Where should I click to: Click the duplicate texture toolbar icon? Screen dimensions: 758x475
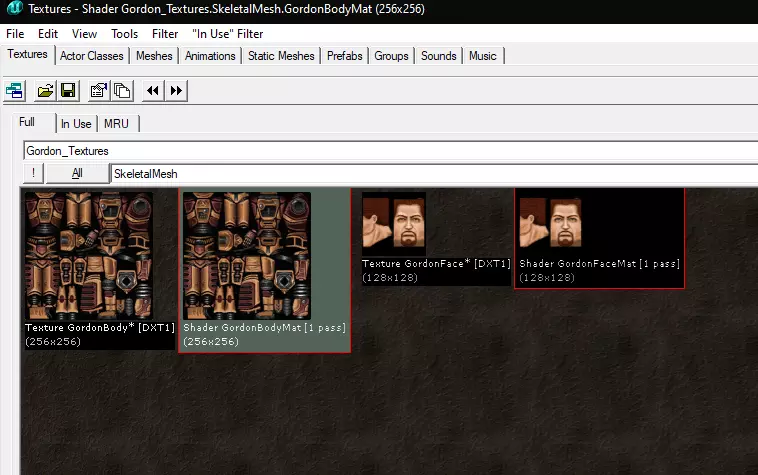point(122,90)
